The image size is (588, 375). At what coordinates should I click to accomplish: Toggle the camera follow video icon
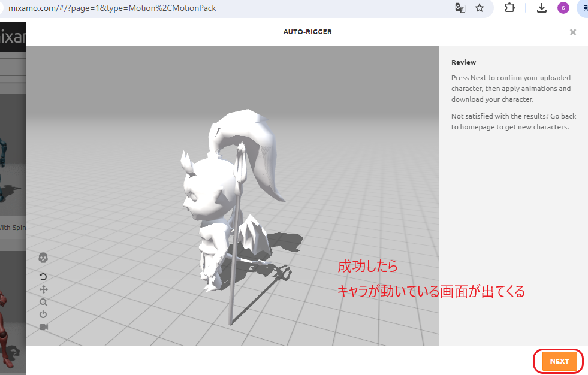[x=44, y=327]
